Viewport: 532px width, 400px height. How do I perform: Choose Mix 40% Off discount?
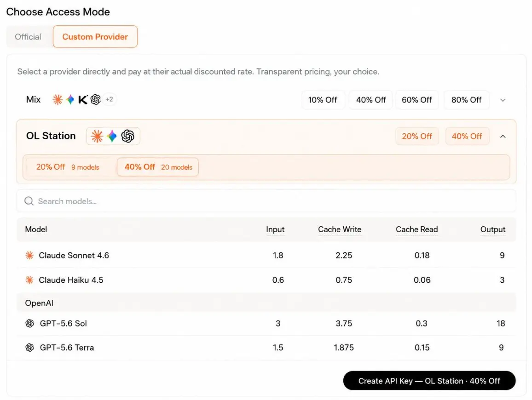pos(371,100)
